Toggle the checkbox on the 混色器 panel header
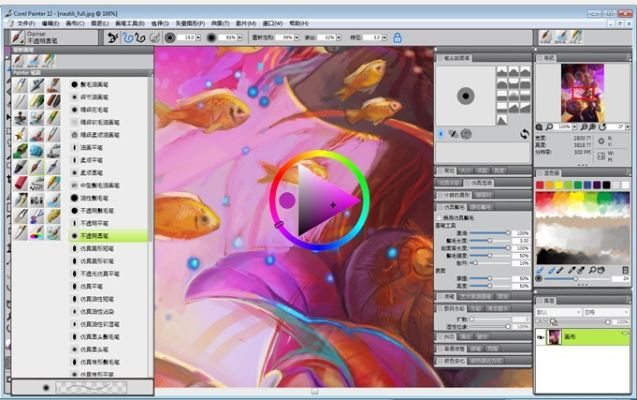 (540, 173)
